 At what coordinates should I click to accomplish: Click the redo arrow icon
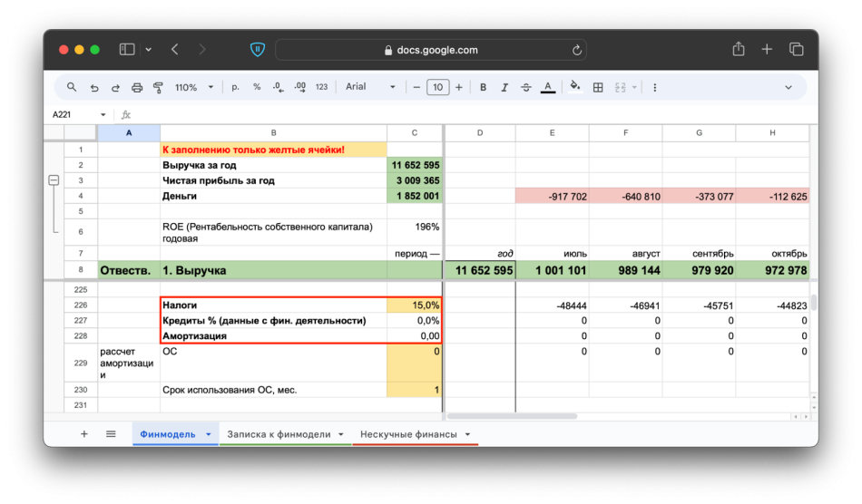pyautogui.click(x=115, y=88)
